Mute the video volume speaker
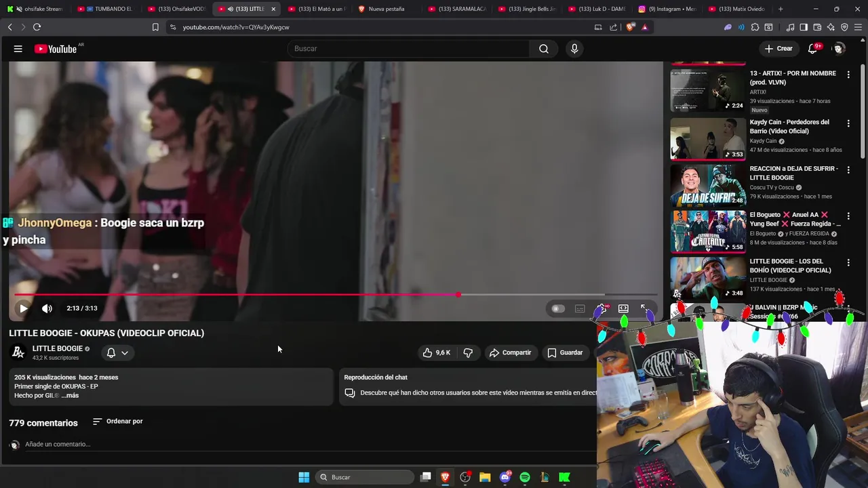This screenshot has width=868, height=488. click(x=47, y=308)
